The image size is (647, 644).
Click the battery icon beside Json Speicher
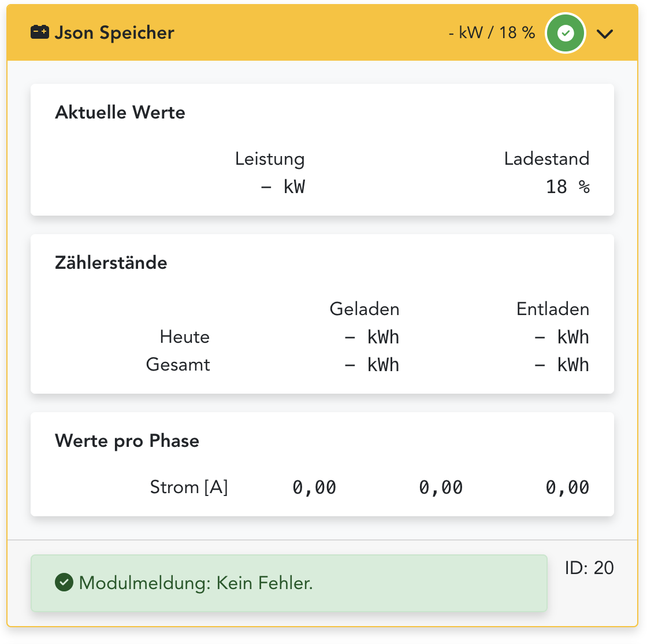pyautogui.click(x=40, y=32)
